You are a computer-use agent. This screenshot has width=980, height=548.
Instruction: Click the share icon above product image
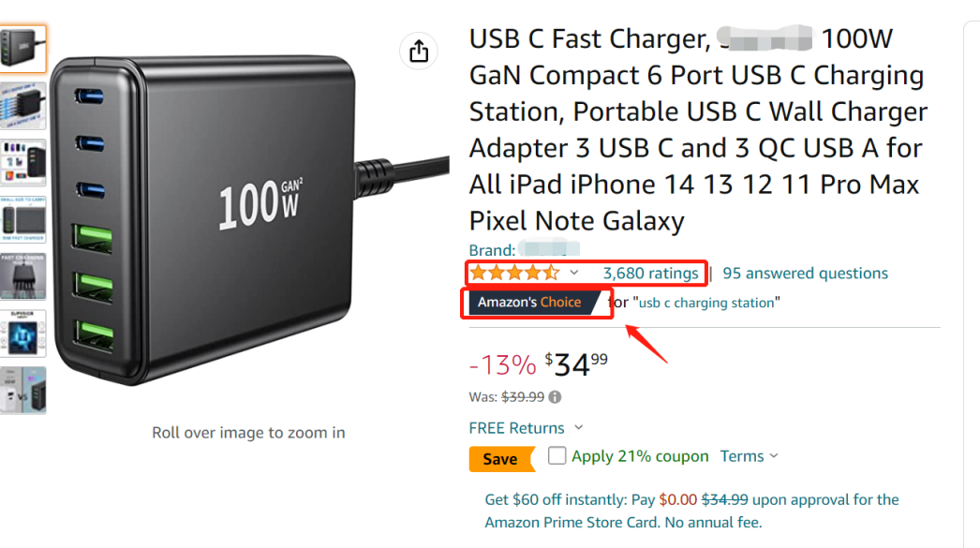(x=419, y=51)
